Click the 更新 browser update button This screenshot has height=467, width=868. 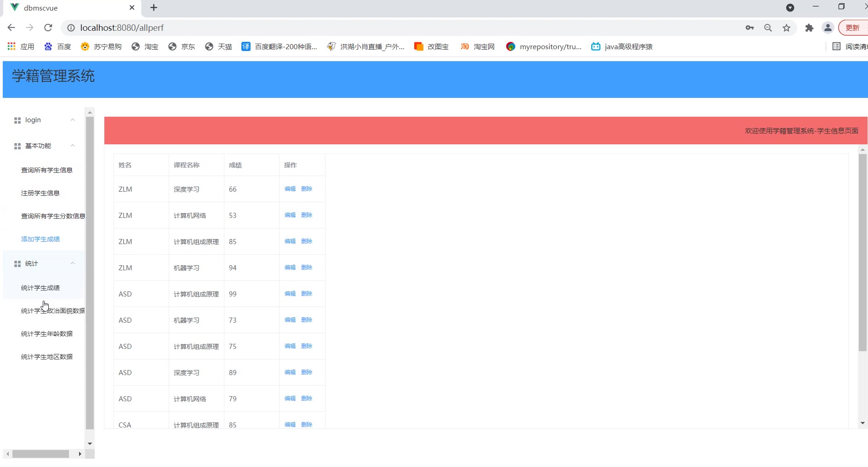[852, 28]
